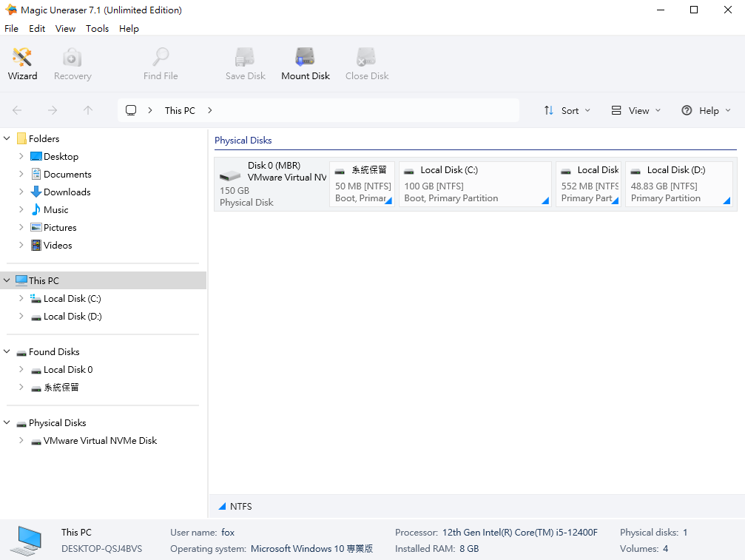745x560 pixels.
Task: Click the chevron after This PC breadcrumb
Action: click(209, 110)
